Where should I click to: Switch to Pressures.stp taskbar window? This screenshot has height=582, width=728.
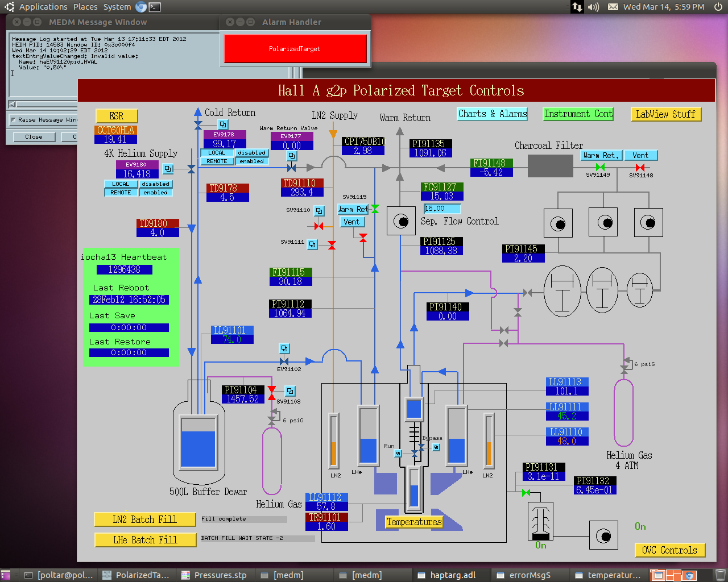215,575
